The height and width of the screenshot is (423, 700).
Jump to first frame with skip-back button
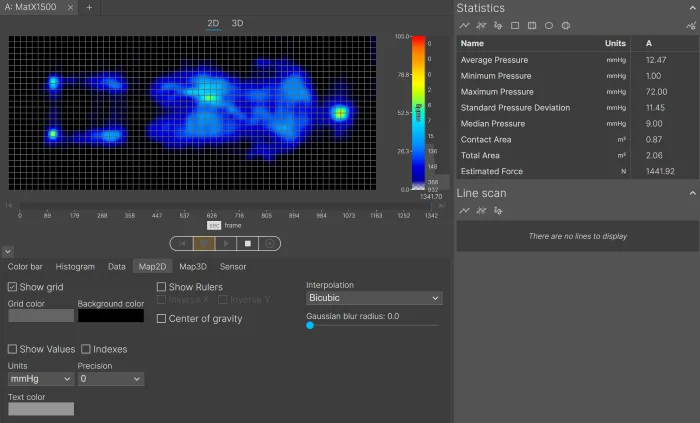coord(181,243)
